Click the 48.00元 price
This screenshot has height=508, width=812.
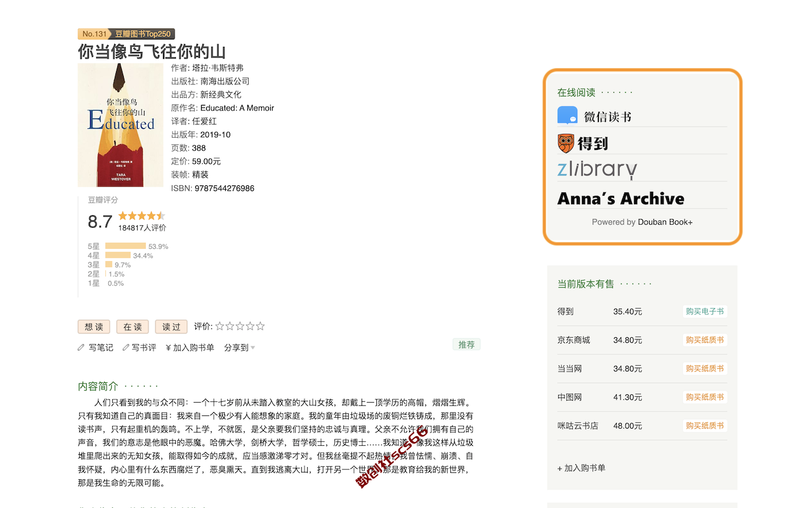point(627,425)
